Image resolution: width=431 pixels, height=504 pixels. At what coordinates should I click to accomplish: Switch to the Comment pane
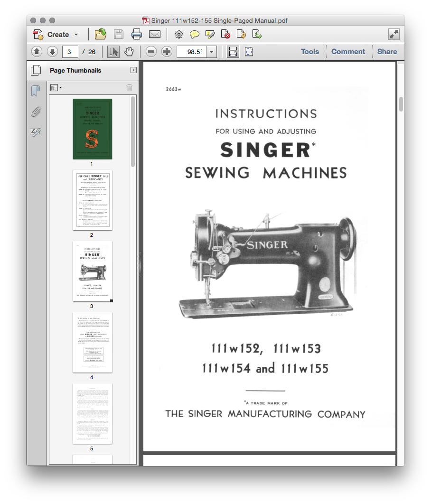pos(348,51)
